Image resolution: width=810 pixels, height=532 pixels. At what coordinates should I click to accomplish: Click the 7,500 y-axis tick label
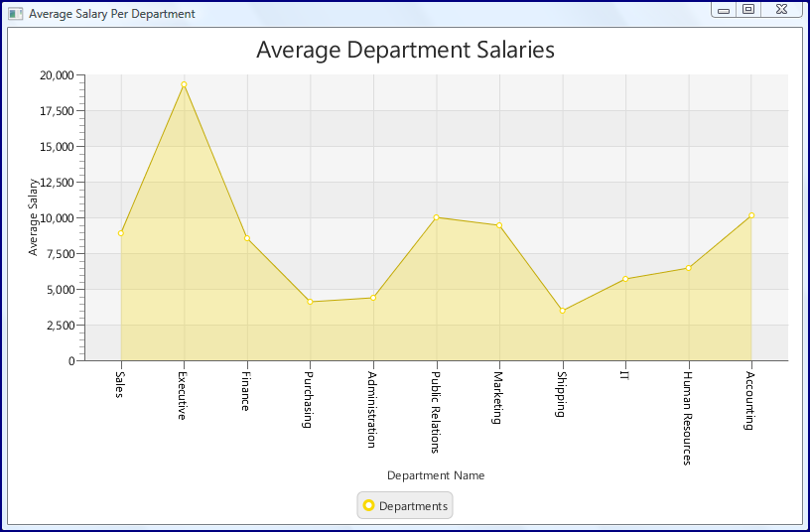coord(61,254)
